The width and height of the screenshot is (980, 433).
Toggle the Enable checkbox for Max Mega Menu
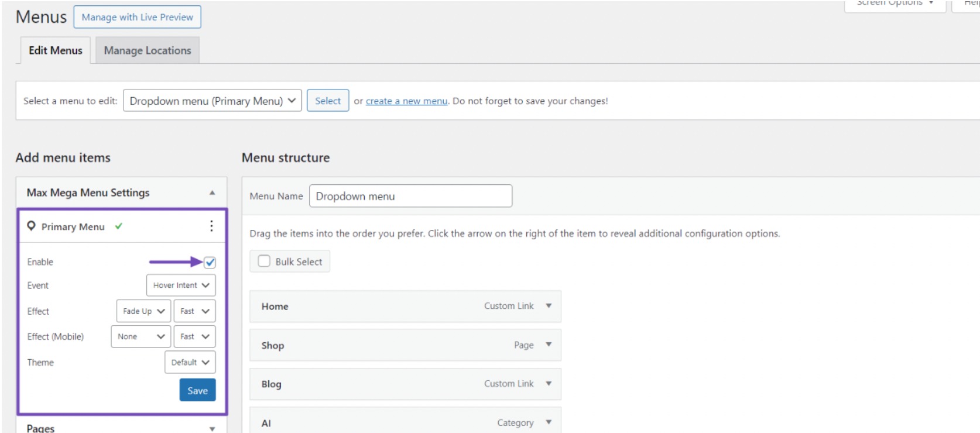210,262
